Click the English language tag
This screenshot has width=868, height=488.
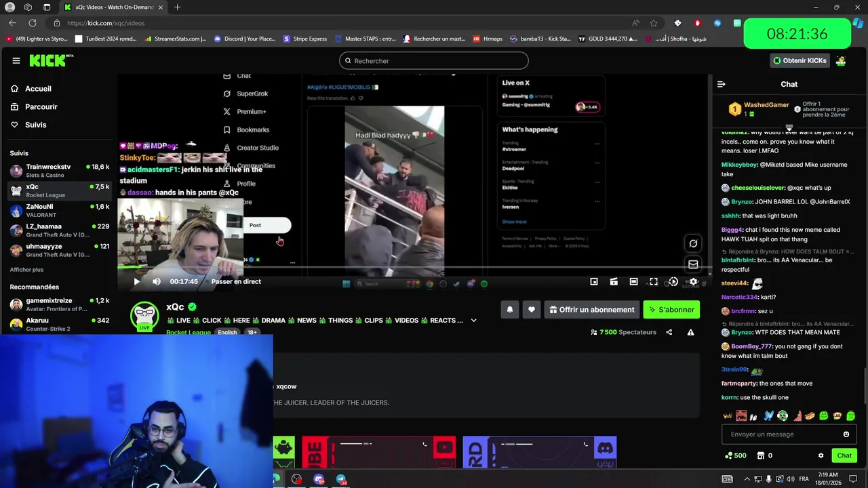(x=227, y=332)
